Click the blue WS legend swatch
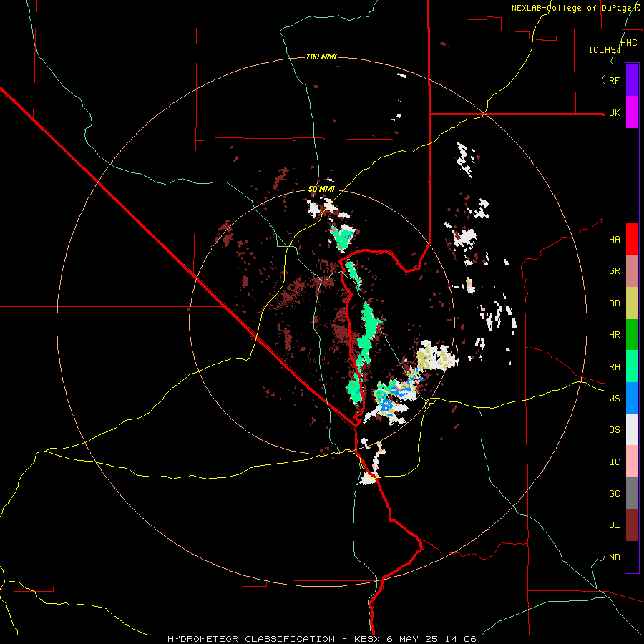The width and height of the screenshot is (644, 644). coord(632,398)
